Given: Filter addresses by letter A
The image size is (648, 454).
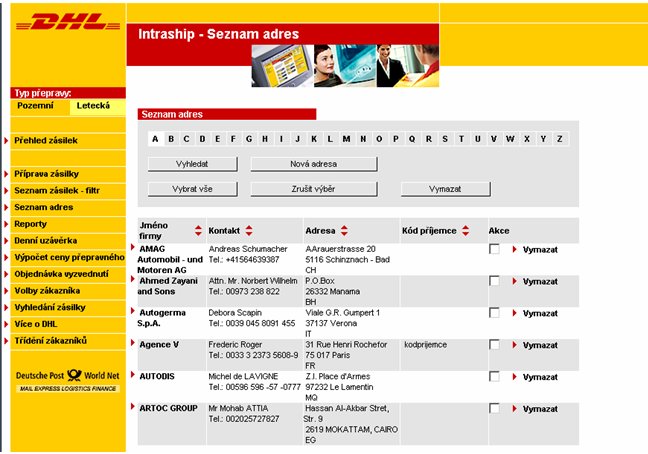Looking at the screenshot, I should [x=155, y=139].
